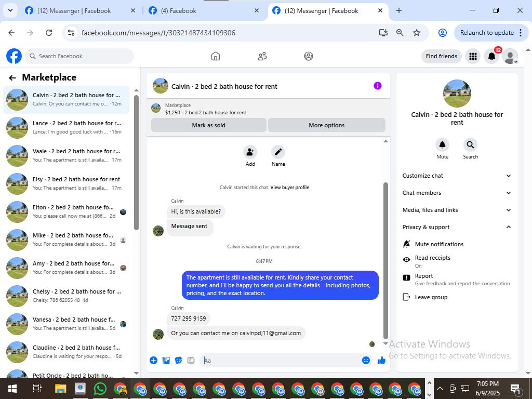Click Find friends button
The image size is (532, 399).
click(442, 56)
